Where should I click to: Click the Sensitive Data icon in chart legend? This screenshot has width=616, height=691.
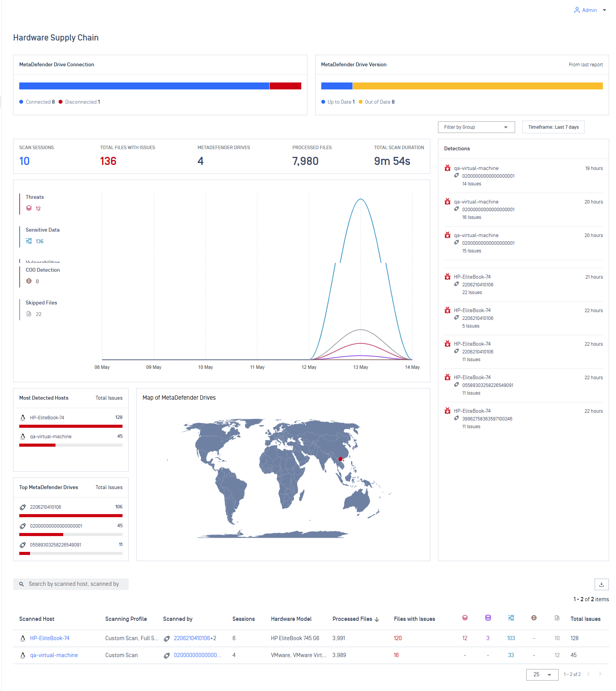(29, 241)
